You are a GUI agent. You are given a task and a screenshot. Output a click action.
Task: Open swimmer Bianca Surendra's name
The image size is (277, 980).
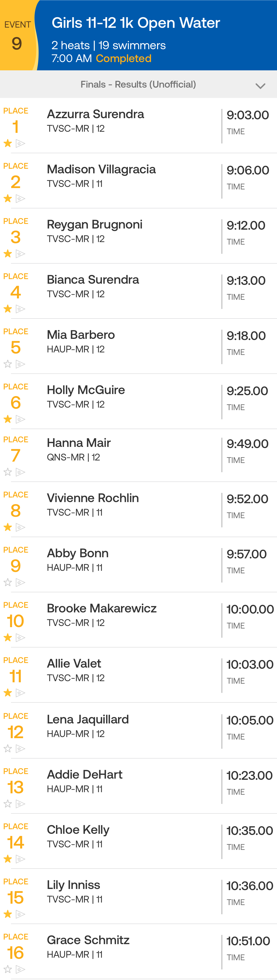[x=93, y=280]
